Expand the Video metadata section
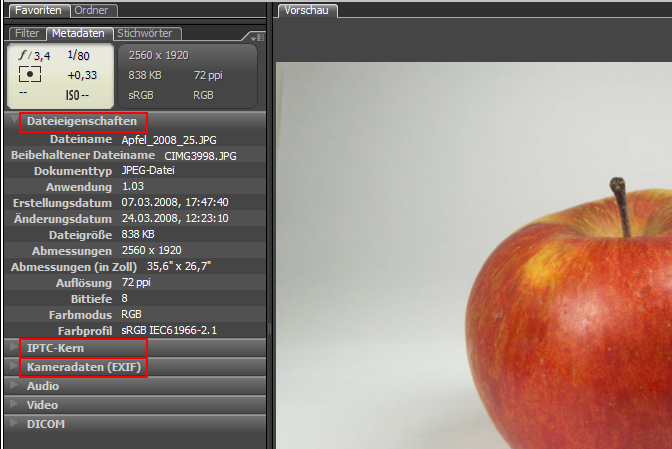The height and width of the screenshot is (449, 672). click(x=14, y=405)
